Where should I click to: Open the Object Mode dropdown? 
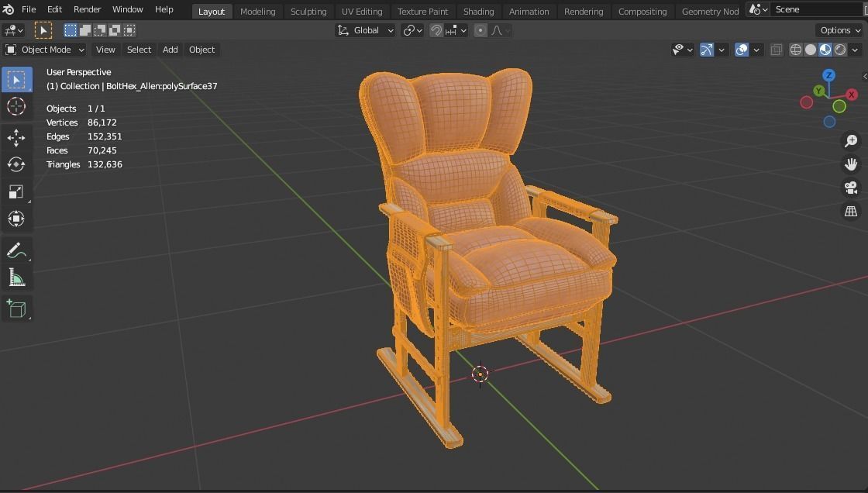[45, 50]
